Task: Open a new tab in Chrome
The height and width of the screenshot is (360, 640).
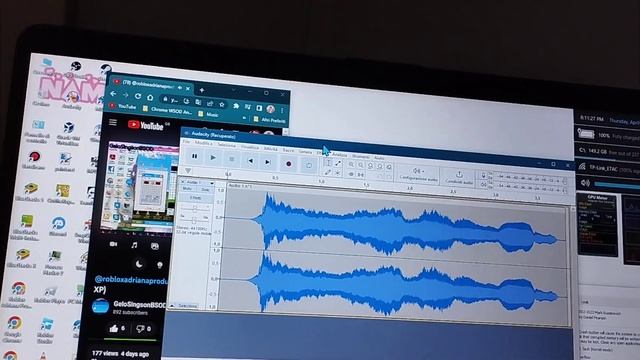Action: coord(202,90)
